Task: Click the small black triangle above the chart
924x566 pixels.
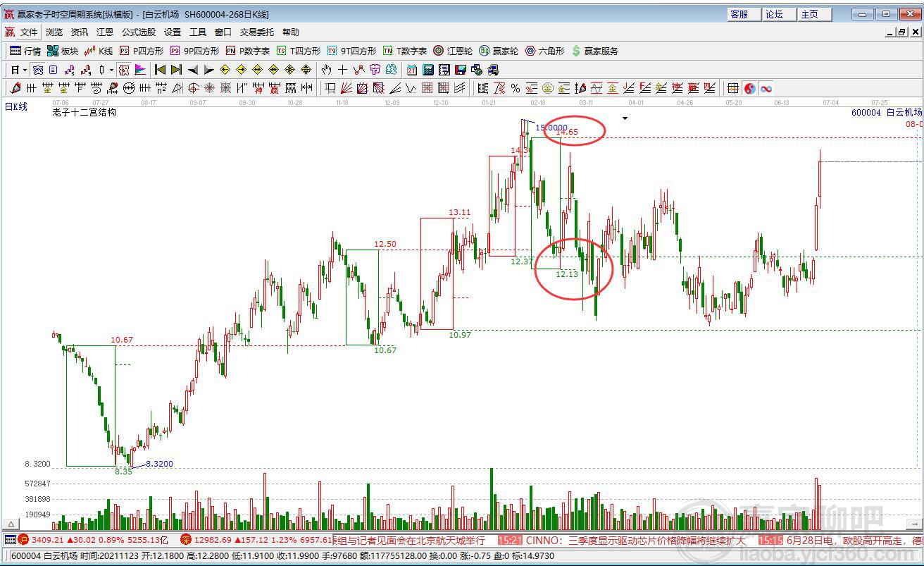Action: coord(625,118)
